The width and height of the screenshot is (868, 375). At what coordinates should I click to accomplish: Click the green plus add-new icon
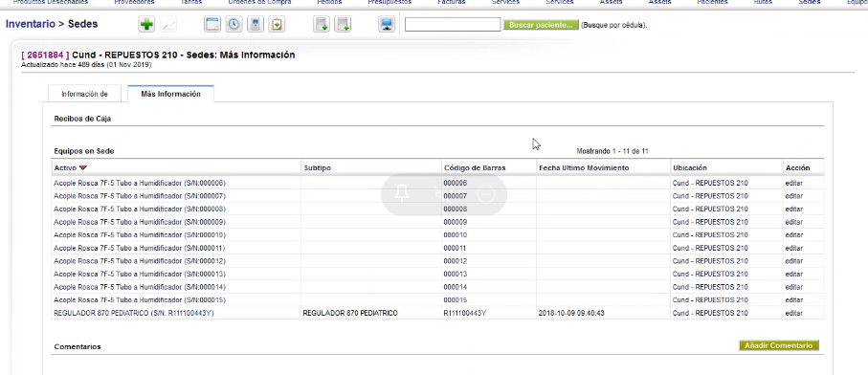point(146,24)
